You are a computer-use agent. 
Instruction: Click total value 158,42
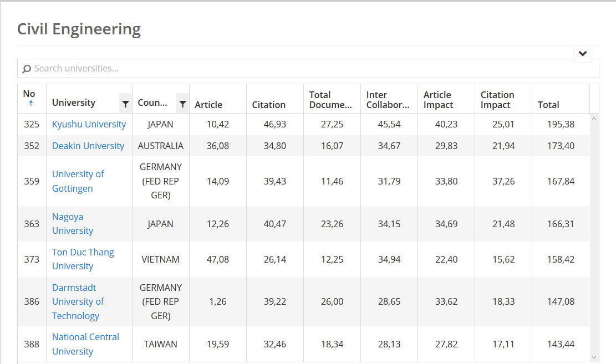pos(561,259)
